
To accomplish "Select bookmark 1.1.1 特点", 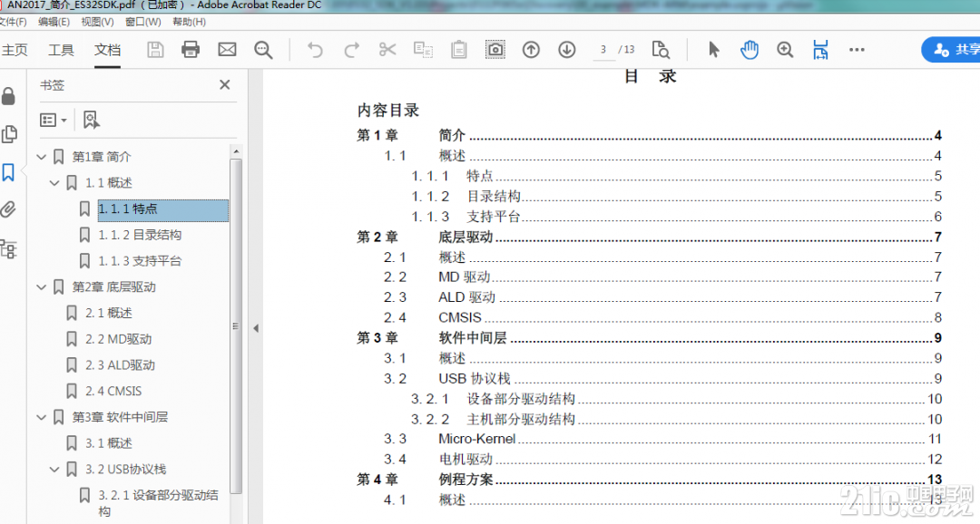I will 162,209.
